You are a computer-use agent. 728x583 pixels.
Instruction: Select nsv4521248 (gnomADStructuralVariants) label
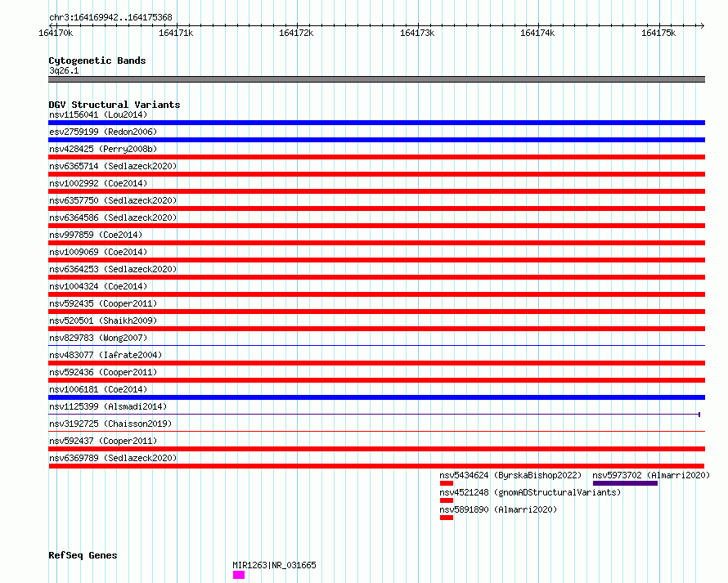530,492
